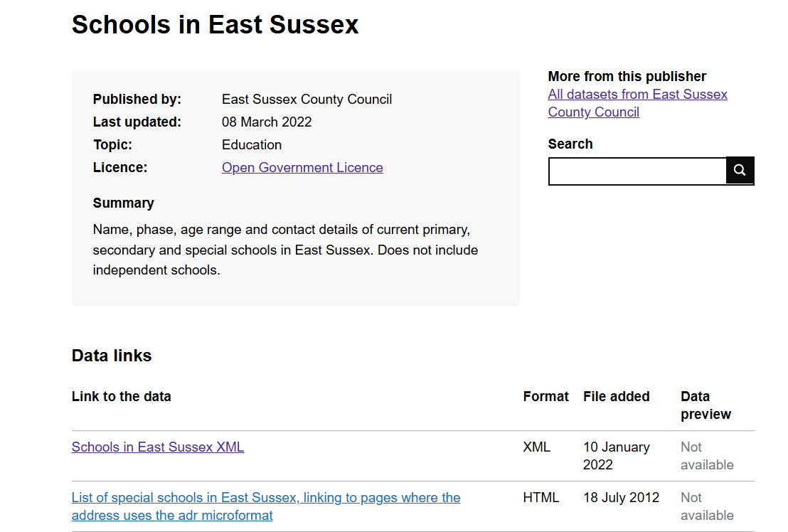Click the Data preview column header

tap(705, 405)
